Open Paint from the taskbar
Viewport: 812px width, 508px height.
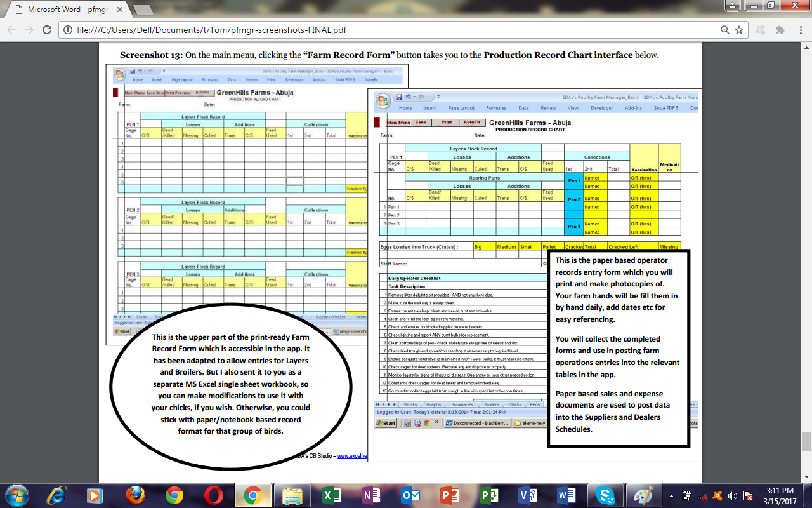coord(643,495)
